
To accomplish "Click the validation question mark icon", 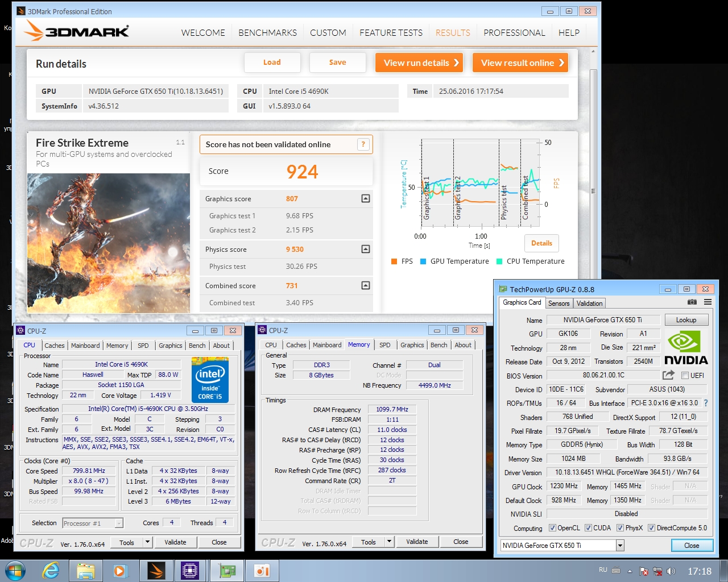I will click(363, 144).
